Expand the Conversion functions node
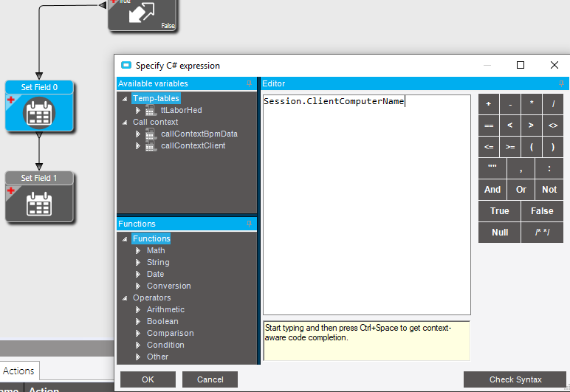Screen dimensions: 570x392 [138, 286]
